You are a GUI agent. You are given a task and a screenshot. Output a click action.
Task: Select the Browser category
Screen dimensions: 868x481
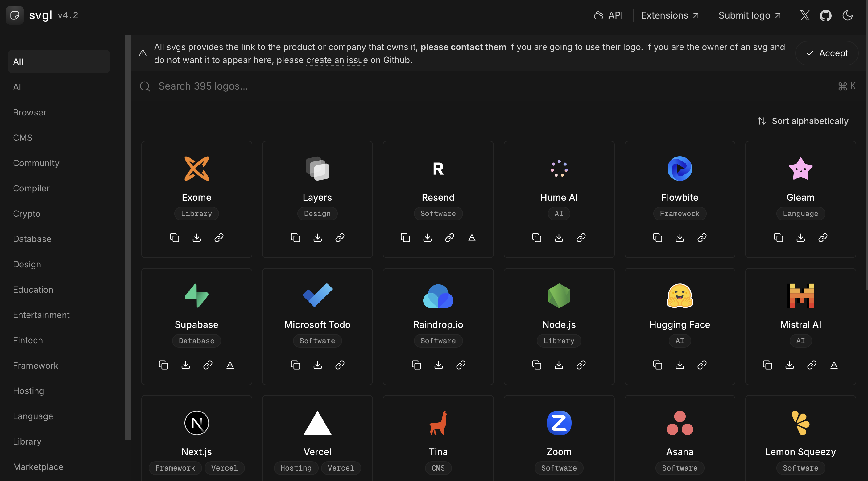pos(59,112)
